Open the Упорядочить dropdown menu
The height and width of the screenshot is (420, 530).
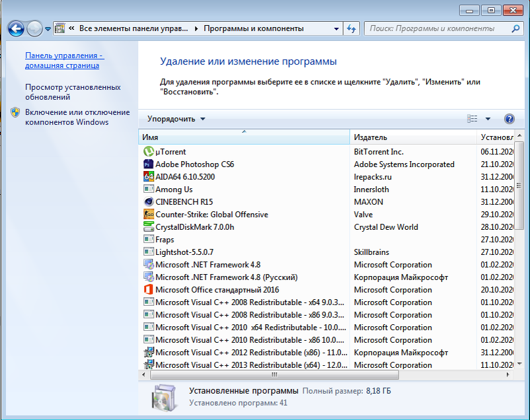(x=176, y=119)
